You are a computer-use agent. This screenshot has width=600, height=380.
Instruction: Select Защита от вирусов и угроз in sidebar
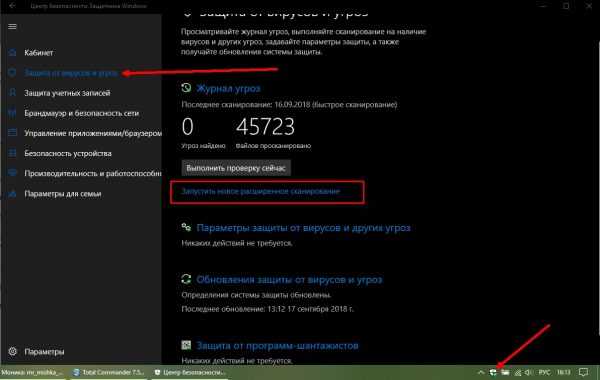pyautogui.click(x=71, y=73)
